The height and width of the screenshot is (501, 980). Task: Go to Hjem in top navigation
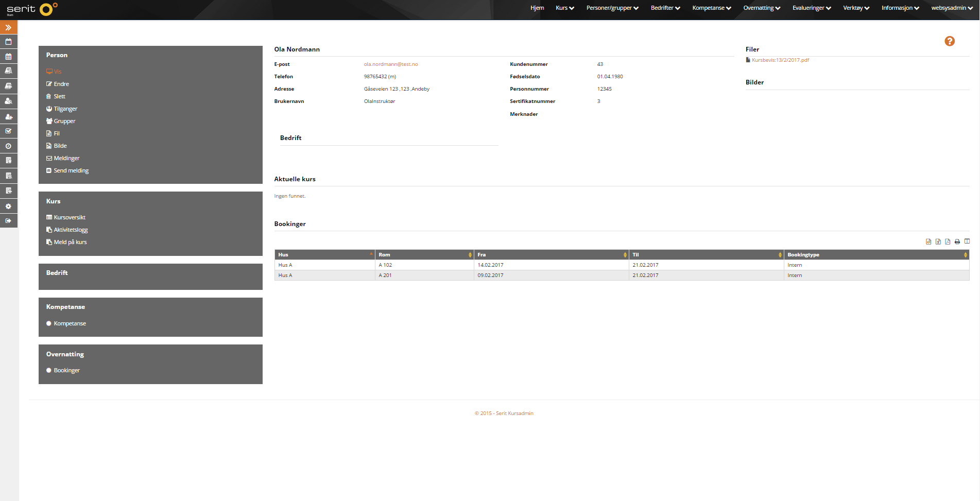[x=537, y=8]
